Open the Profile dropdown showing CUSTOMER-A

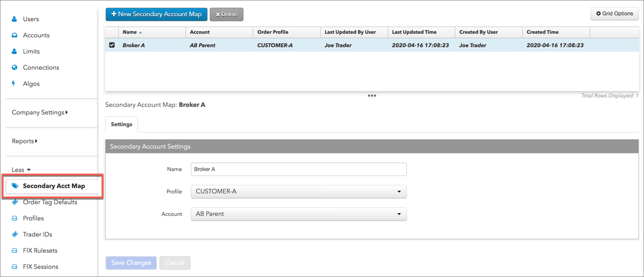click(x=299, y=192)
